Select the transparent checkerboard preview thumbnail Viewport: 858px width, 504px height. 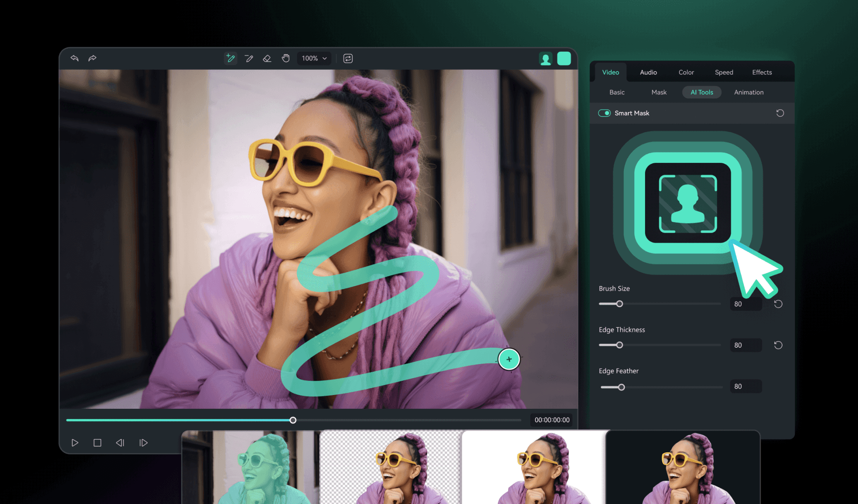390,467
